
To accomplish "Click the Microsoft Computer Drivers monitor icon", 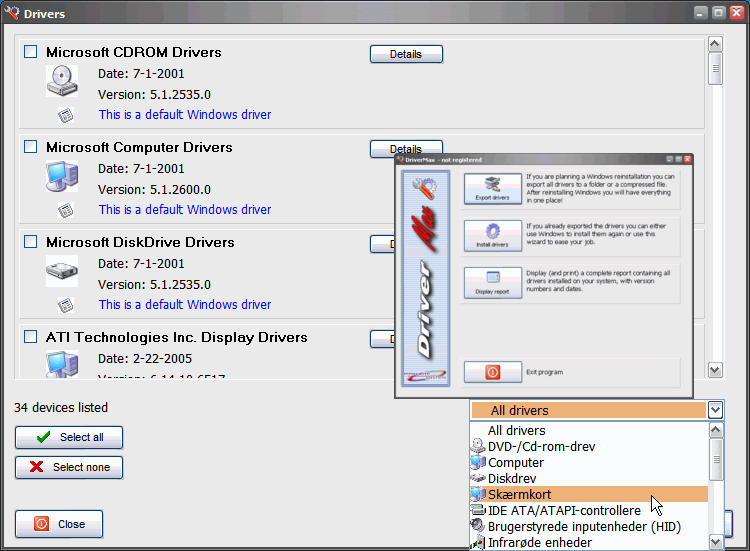I will point(62,176).
